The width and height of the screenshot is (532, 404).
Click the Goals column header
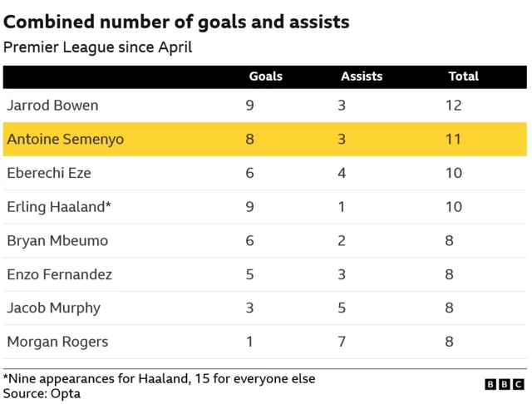pyautogui.click(x=266, y=76)
